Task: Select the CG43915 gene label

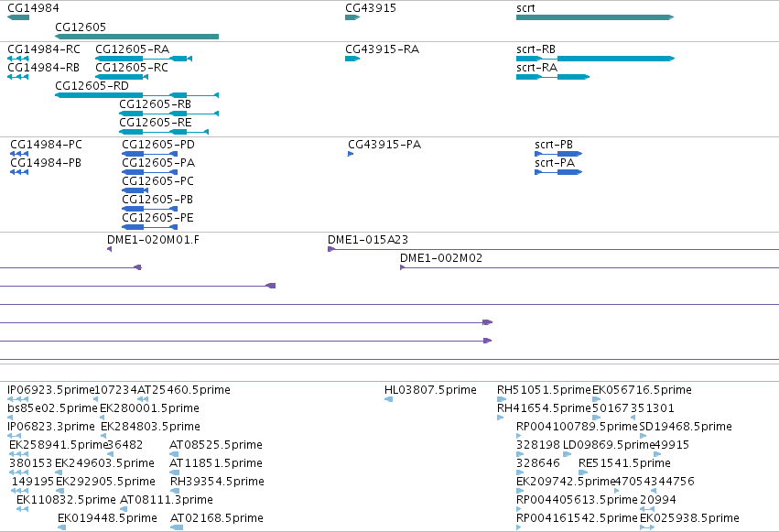Action: 371,8
